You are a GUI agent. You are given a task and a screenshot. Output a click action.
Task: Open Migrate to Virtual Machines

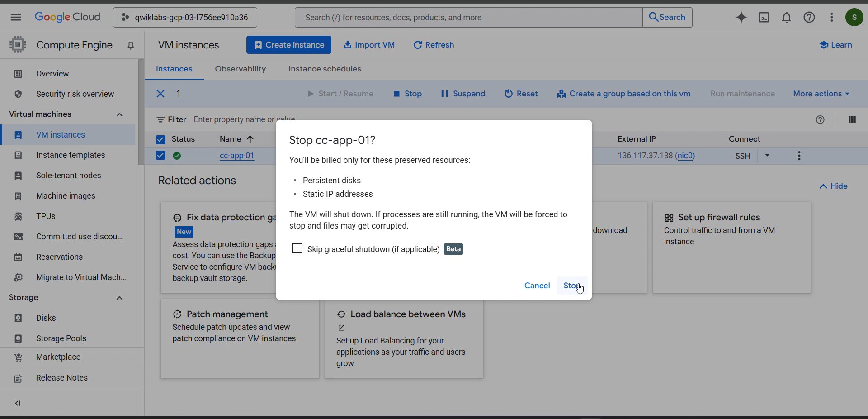point(68,277)
